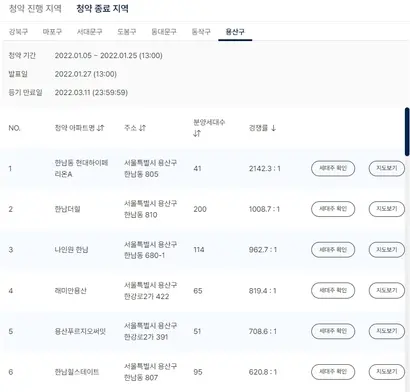Image resolution: width=410 pixels, height=392 pixels.
Task: Click competition rate 708.6 : 1
Action: (x=263, y=332)
